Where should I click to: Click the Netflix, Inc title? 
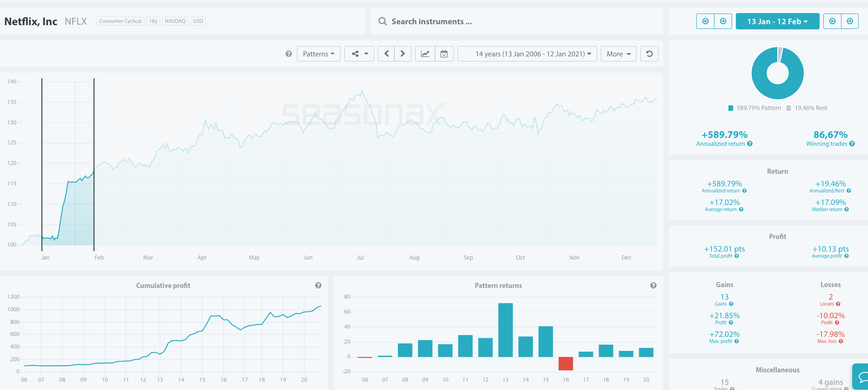(31, 21)
